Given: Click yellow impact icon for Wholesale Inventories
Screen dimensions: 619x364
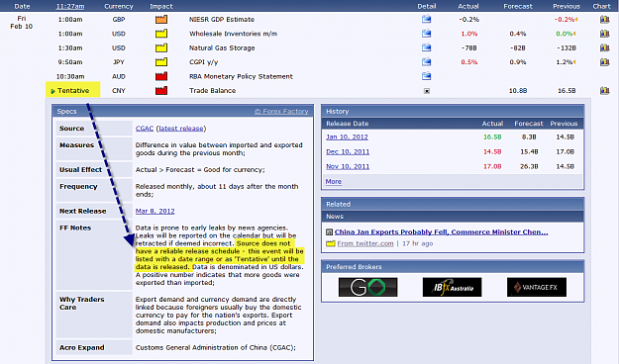Looking at the screenshot, I should (161, 33).
